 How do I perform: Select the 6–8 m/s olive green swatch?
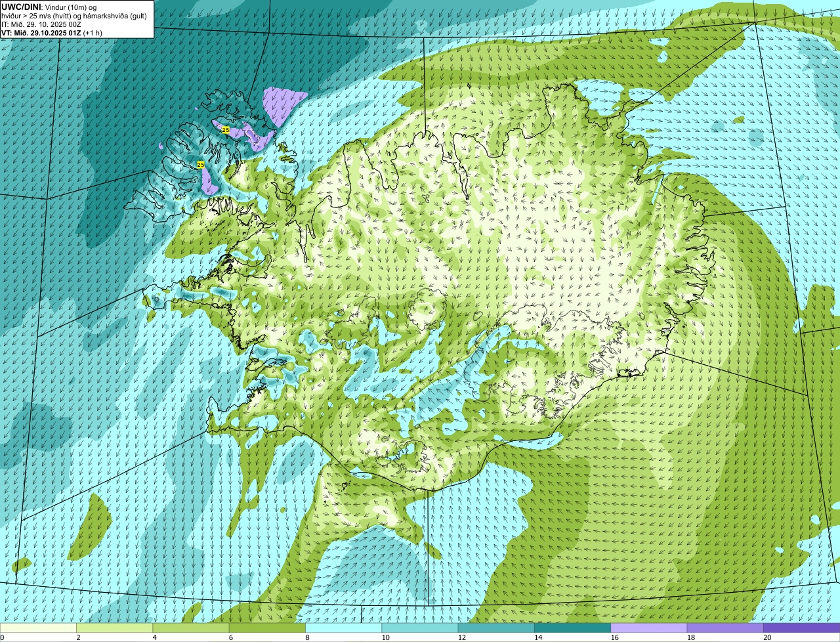tap(267, 628)
